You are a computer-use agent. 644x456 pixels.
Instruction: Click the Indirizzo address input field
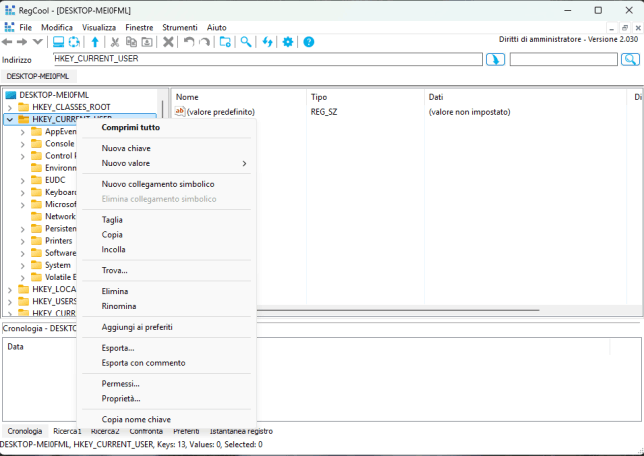pyautogui.click(x=268, y=60)
